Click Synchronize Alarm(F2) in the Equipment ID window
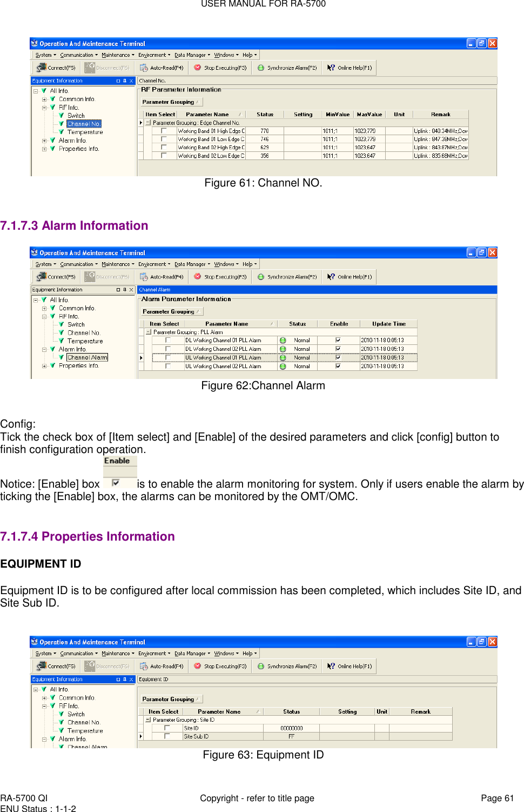Viewport: 524px width, 812px height. tap(287, 666)
